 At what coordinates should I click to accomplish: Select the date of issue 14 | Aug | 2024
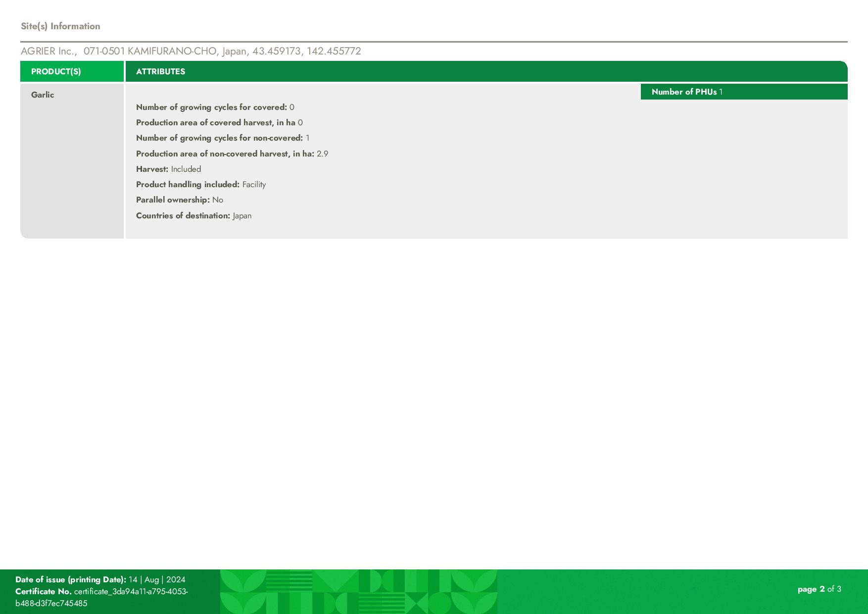pyautogui.click(x=157, y=579)
